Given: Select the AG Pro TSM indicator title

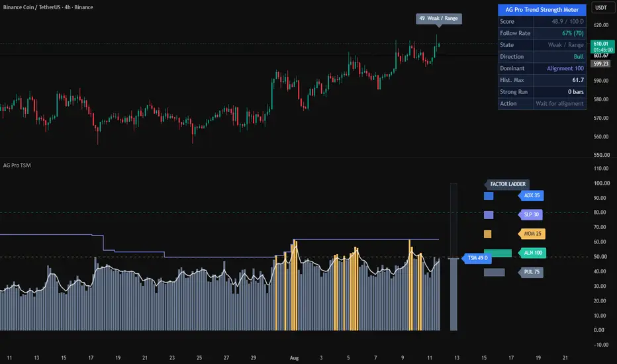Looking at the screenshot, I should tap(17, 165).
